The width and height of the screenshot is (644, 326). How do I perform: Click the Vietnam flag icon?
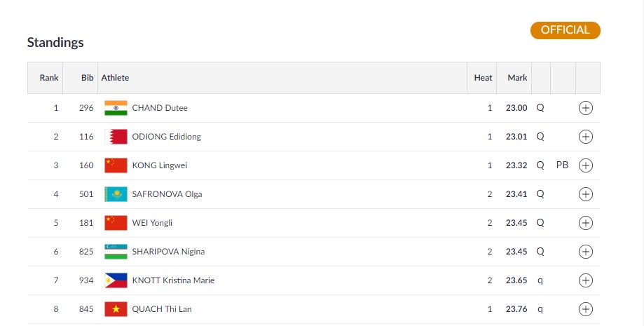tap(116, 309)
